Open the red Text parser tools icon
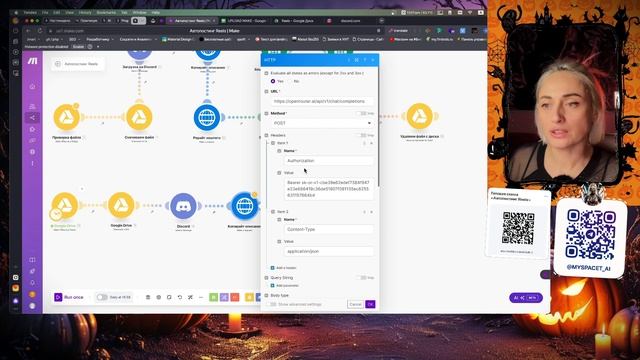 tap(235, 297)
